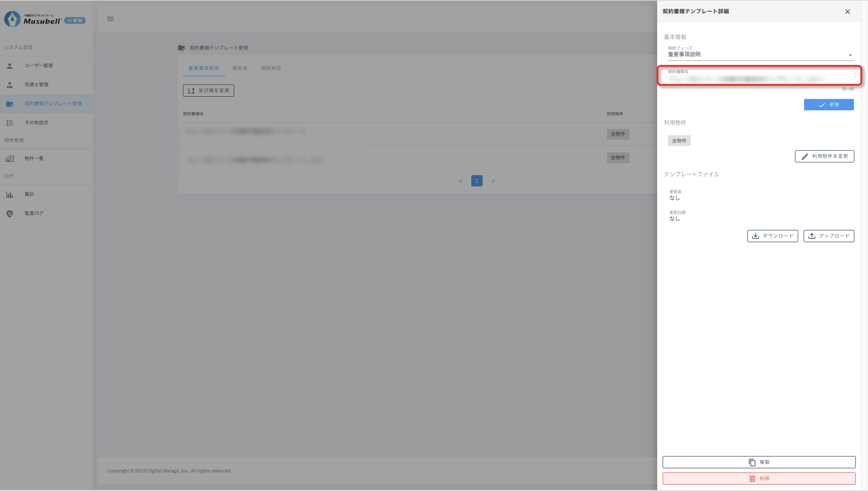This screenshot has height=491, width=868.
Task: Click the hamburger menu icon
Action: click(x=110, y=19)
